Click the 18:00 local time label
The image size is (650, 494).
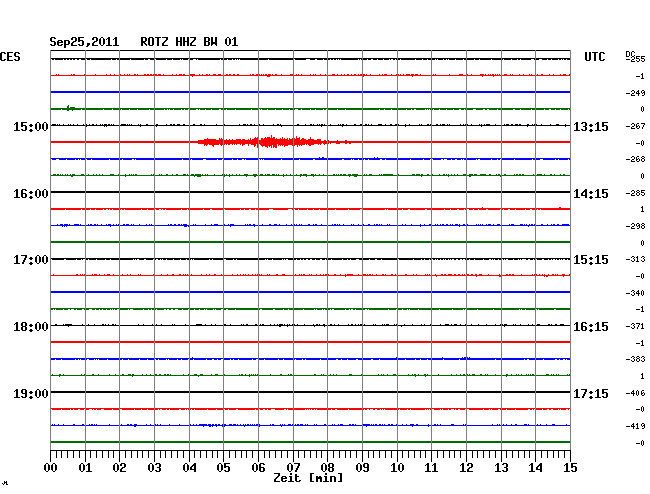click(x=31, y=327)
